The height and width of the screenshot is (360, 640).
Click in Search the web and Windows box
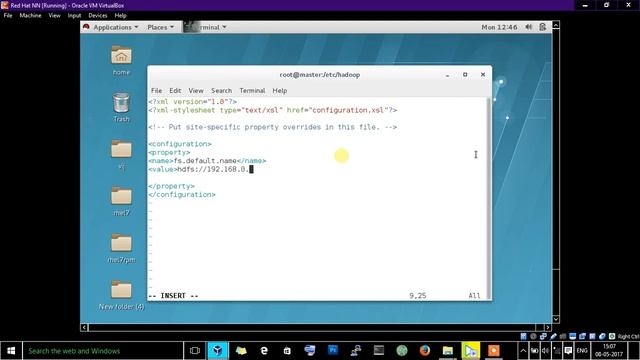coord(103,351)
